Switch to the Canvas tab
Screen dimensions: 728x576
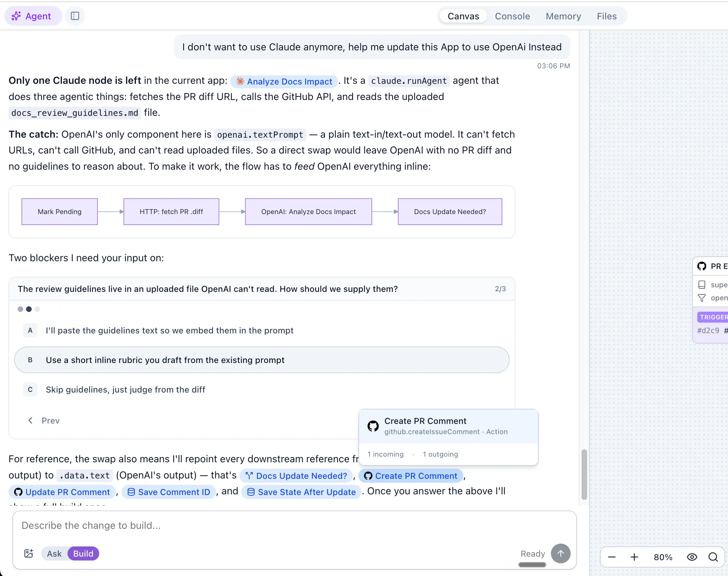pos(463,16)
